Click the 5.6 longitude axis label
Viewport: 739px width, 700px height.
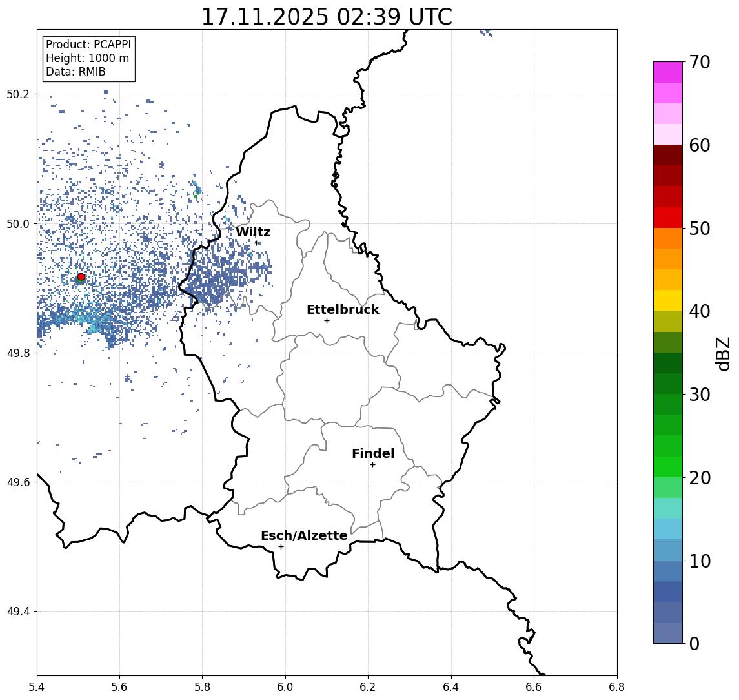(x=119, y=687)
